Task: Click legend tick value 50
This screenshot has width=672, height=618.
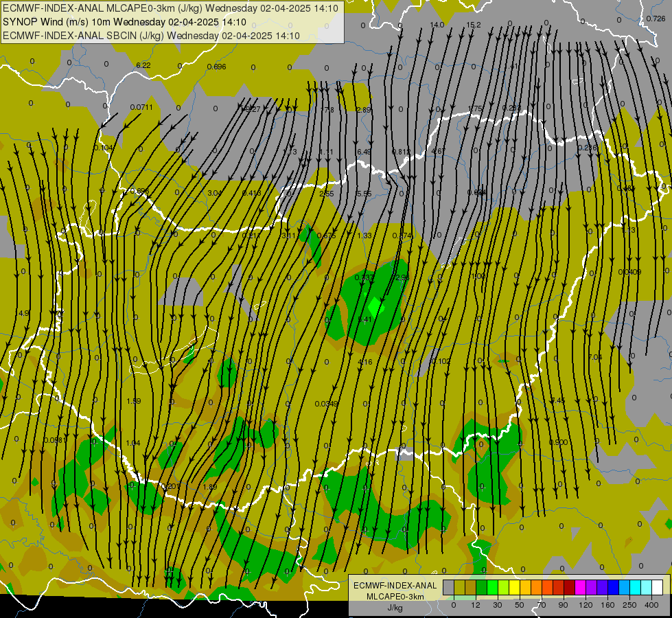Action: [x=520, y=605]
